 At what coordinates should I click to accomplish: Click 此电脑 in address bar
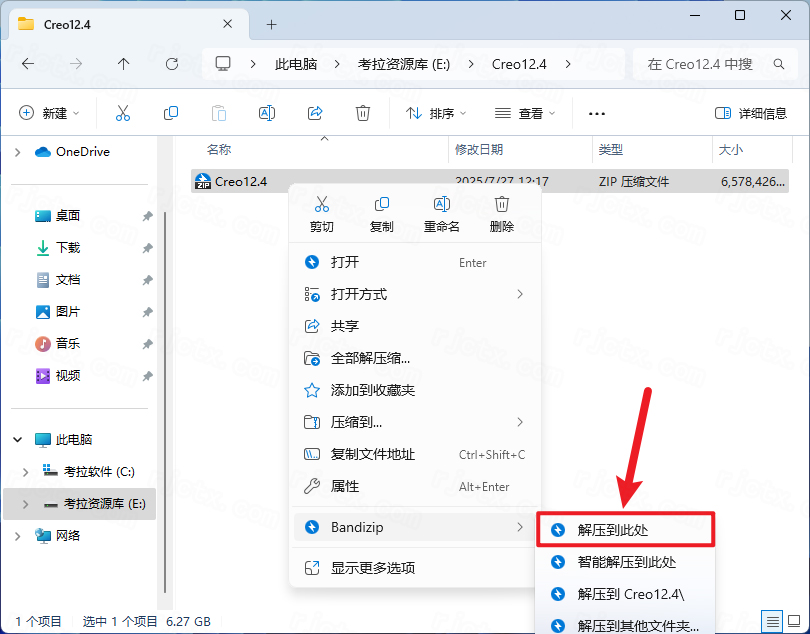(296, 64)
